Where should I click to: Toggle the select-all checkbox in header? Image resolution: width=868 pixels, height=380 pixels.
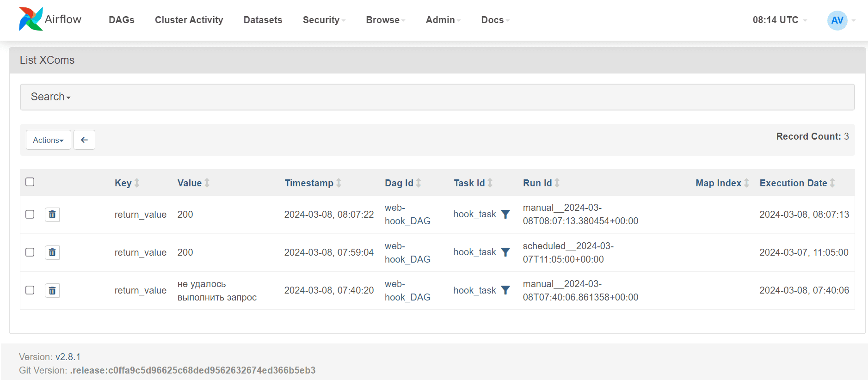[x=30, y=182]
